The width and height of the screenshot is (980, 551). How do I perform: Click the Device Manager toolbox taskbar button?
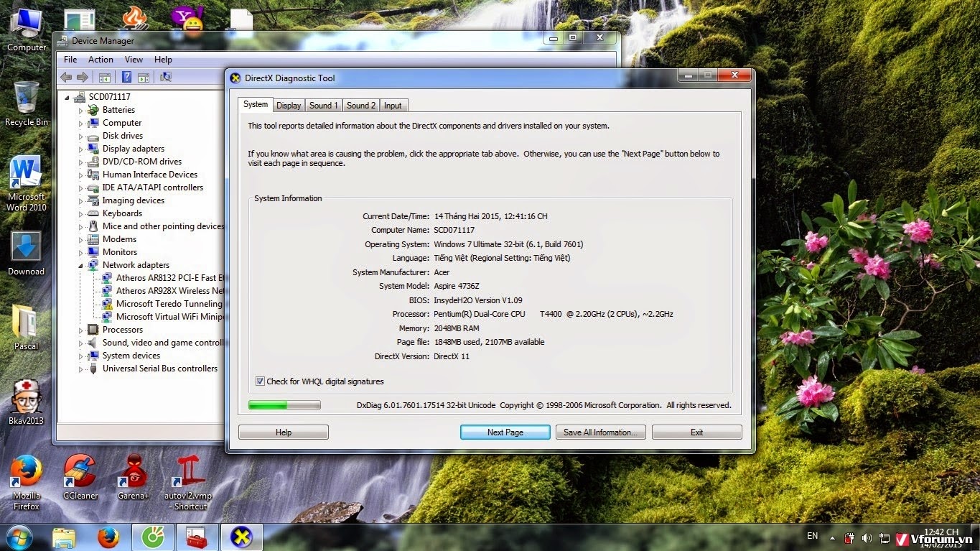pyautogui.click(x=196, y=537)
